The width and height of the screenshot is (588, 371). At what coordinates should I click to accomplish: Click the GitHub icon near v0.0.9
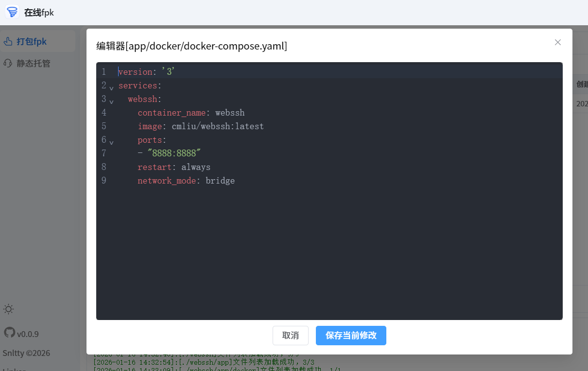pyautogui.click(x=9, y=333)
